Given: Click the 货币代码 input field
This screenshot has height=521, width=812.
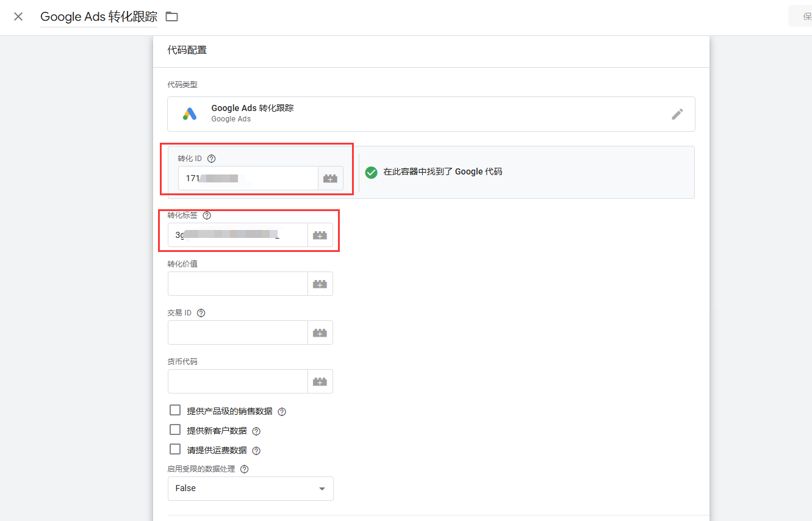Looking at the screenshot, I should pyautogui.click(x=238, y=381).
